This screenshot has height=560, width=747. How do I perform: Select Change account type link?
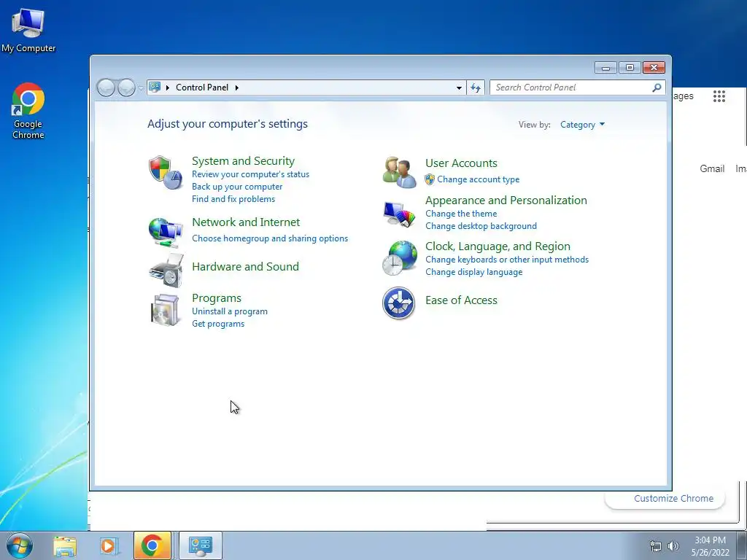pyautogui.click(x=479, y=179)
